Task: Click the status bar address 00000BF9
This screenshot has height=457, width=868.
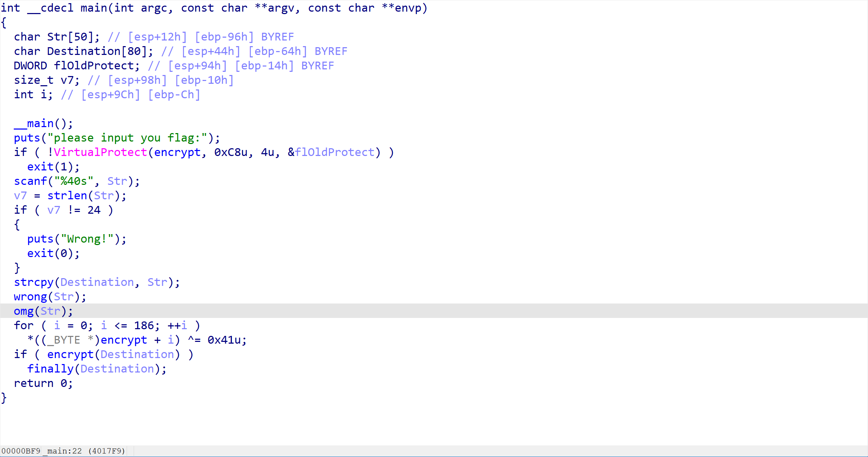Action: 21,451
